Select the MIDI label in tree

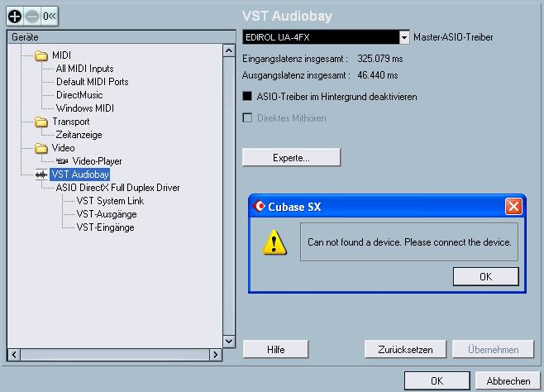(61, 55)
